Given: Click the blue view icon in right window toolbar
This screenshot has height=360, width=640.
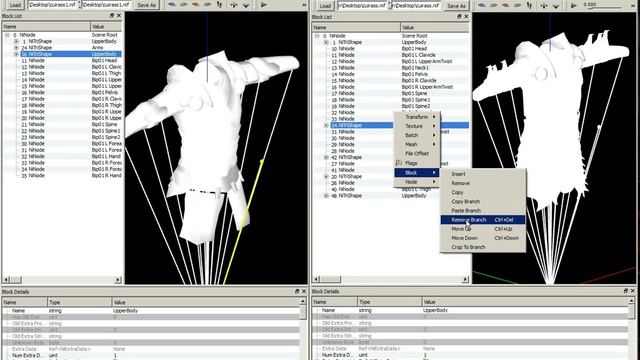Looking at the screenshot, I should (482, 5).
